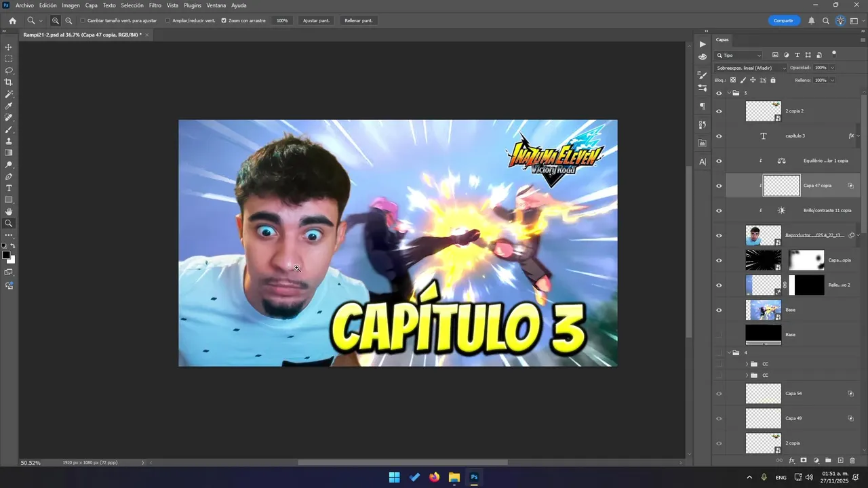The width and height of the screenshot is (868, 488).
Task: Click the blue Compartir button
Action: [783, 21]
